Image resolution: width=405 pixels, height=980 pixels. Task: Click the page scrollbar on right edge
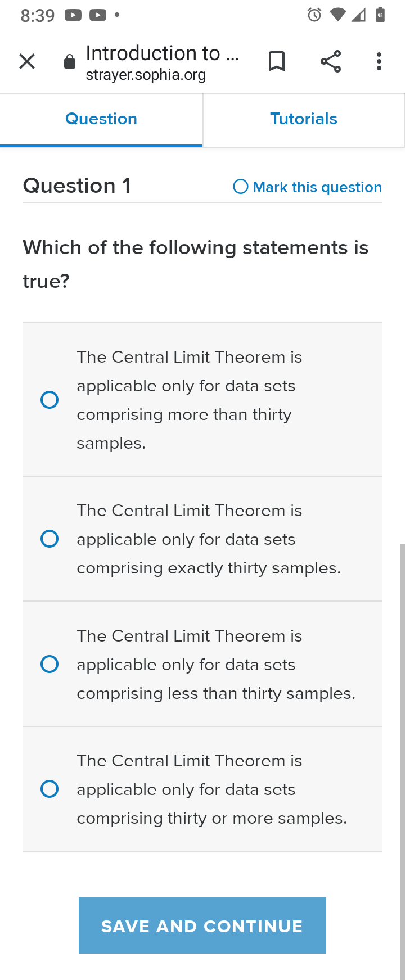coord(403,762)
